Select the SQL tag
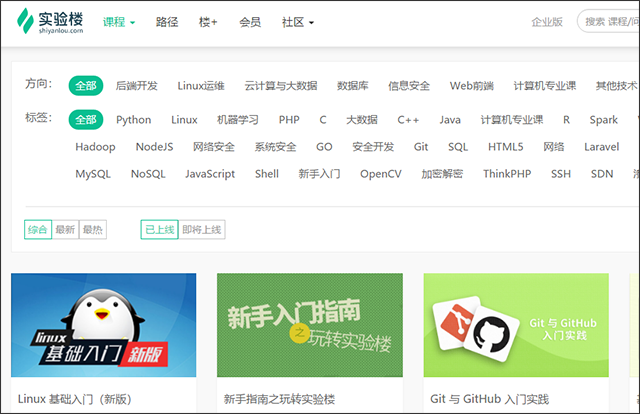This screenshot has width=640, height=414. click(458, 147)
